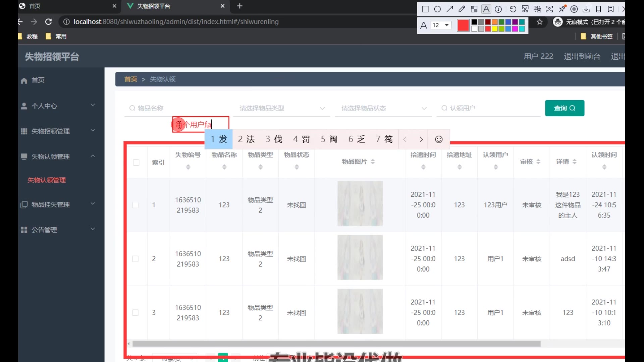View site information icon in address bar
Screen dimensions: 644x362
coord(66,22)
